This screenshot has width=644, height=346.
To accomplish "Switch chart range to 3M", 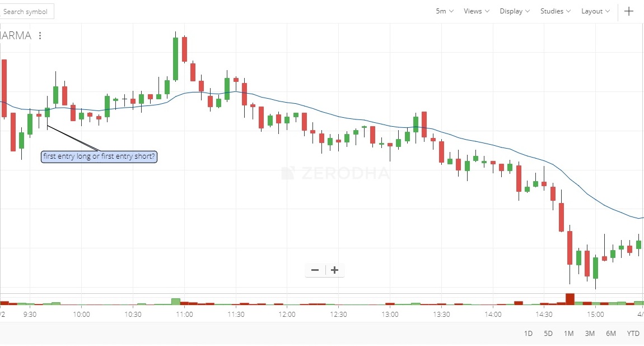I will point(590,333).
